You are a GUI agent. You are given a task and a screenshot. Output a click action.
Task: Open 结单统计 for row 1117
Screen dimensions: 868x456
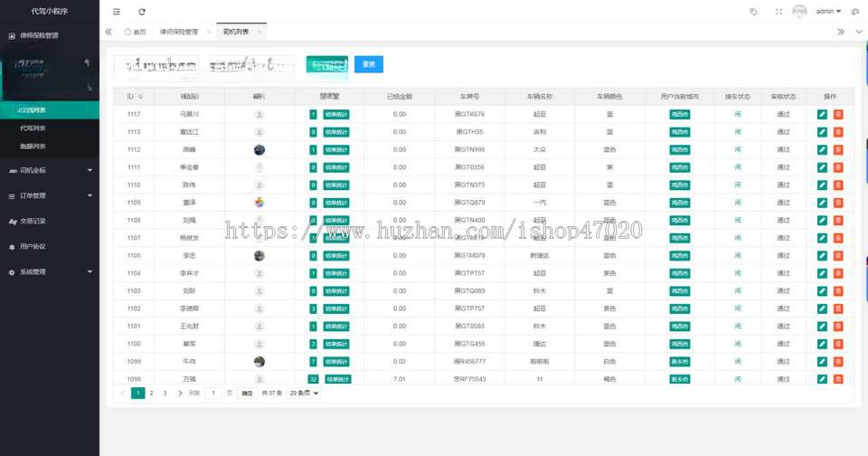pos(336,115)
